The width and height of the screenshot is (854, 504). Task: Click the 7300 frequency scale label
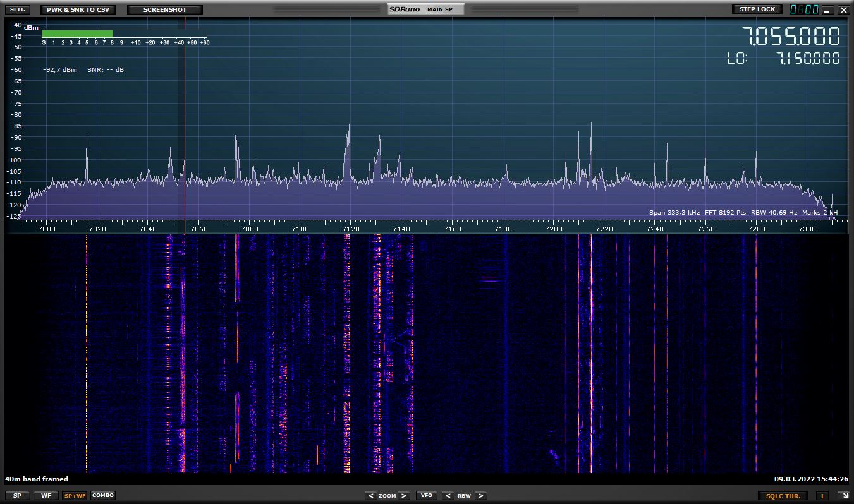[807, 229]
